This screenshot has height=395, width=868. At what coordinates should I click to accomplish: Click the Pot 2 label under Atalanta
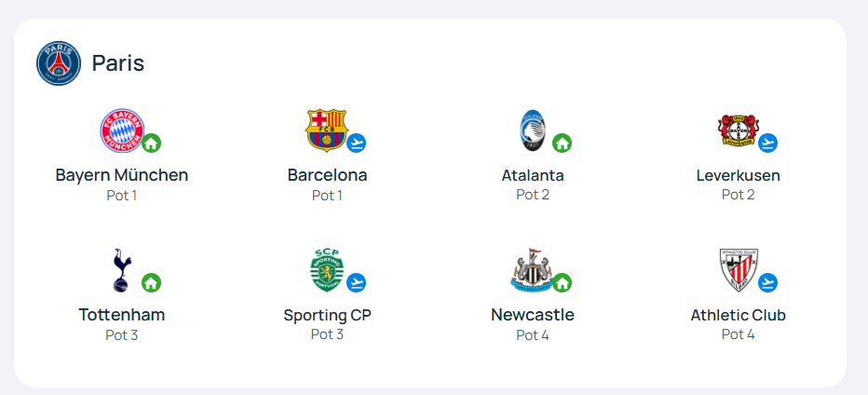pyautogui.click(x=533, y=195)
